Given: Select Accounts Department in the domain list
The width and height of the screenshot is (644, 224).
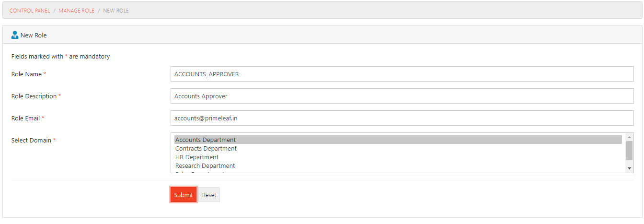Looking at the screenshot, I should tap(398, 140).
